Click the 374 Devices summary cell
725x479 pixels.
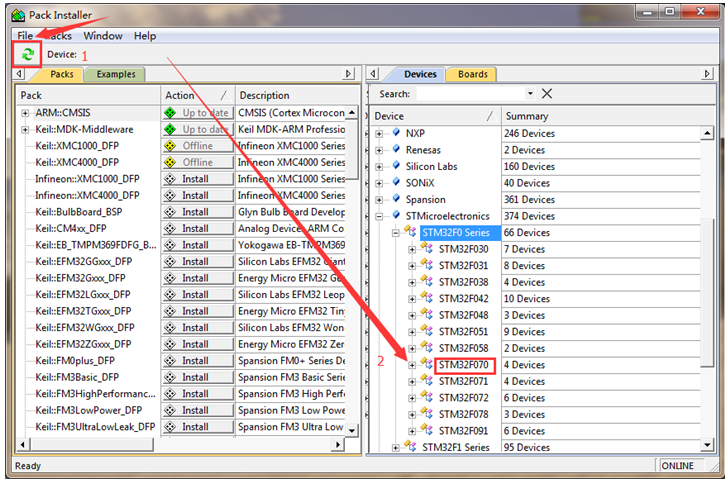601,216
